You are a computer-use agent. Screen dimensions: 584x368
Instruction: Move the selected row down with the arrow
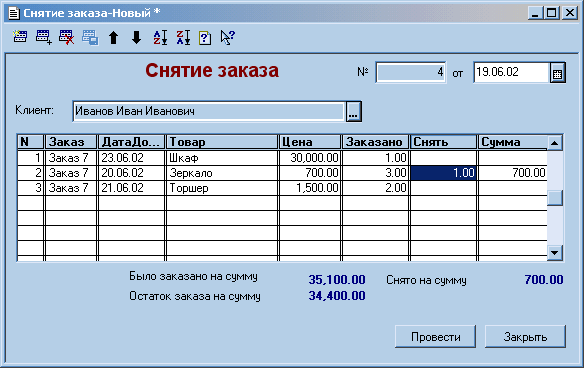(x=136, y=38)
